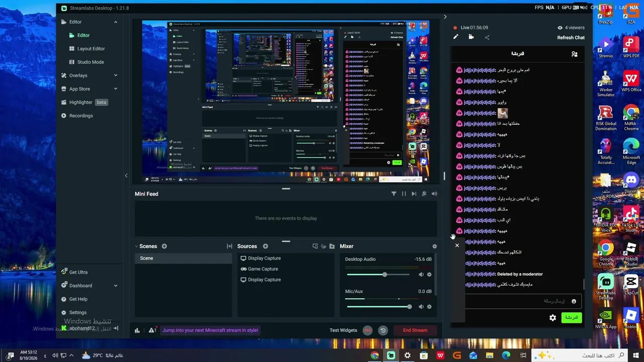The image size is (644, 362).
Task: Open performance stats bar-chart icon
Action: [137, 330]
